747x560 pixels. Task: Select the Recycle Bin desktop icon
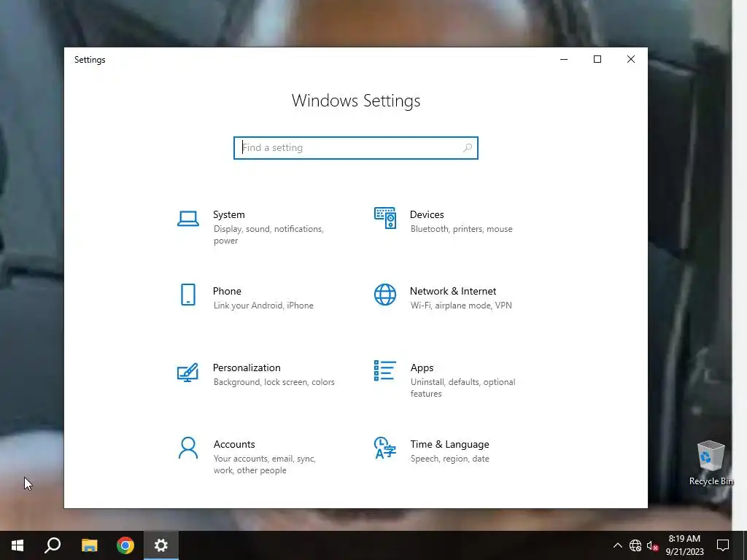point(711,463)
